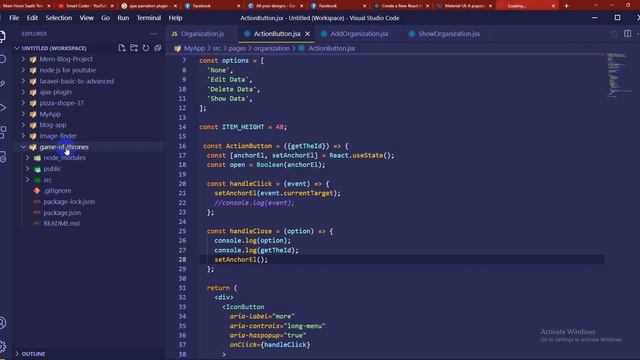640x360 pixels.
Task: Collapse all folders in Explorer
Action: point(158,48)
